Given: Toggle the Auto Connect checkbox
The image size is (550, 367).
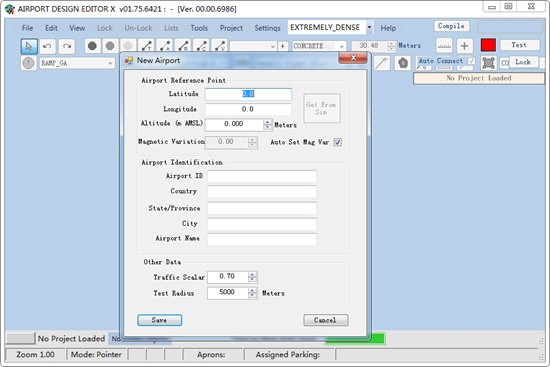Looking at the screenshot, I should pos(471,61).
